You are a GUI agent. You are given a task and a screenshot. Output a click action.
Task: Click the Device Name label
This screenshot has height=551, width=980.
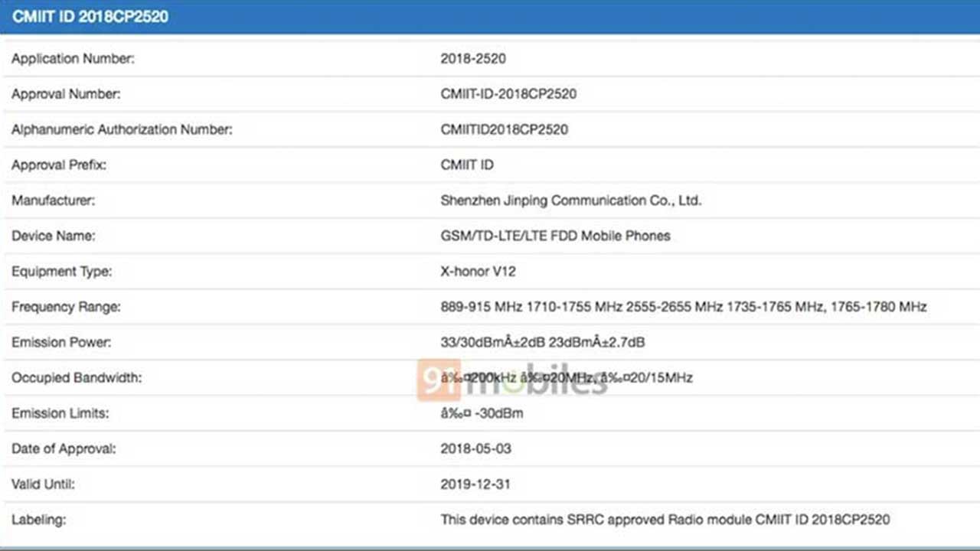click(x=54, y=236)
